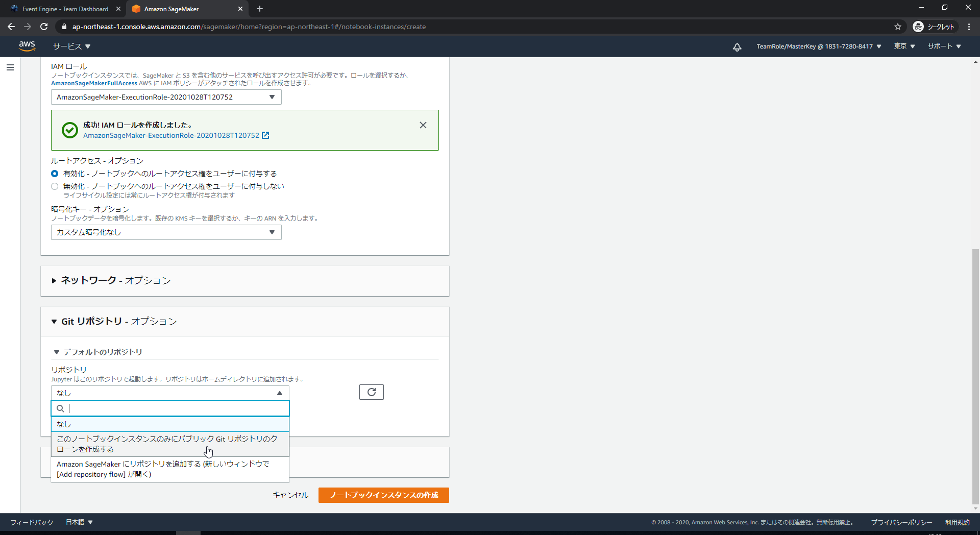The width and height of the screenshot is (980, 535).
Task: Open AmazonSageMakerFullAccess policy link
Action: tap(94, 83)
